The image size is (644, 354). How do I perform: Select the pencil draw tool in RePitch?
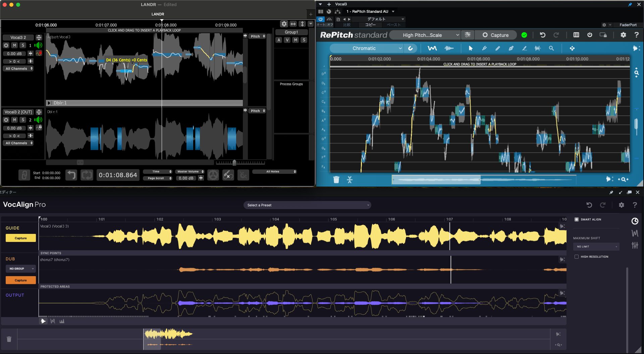498,48
